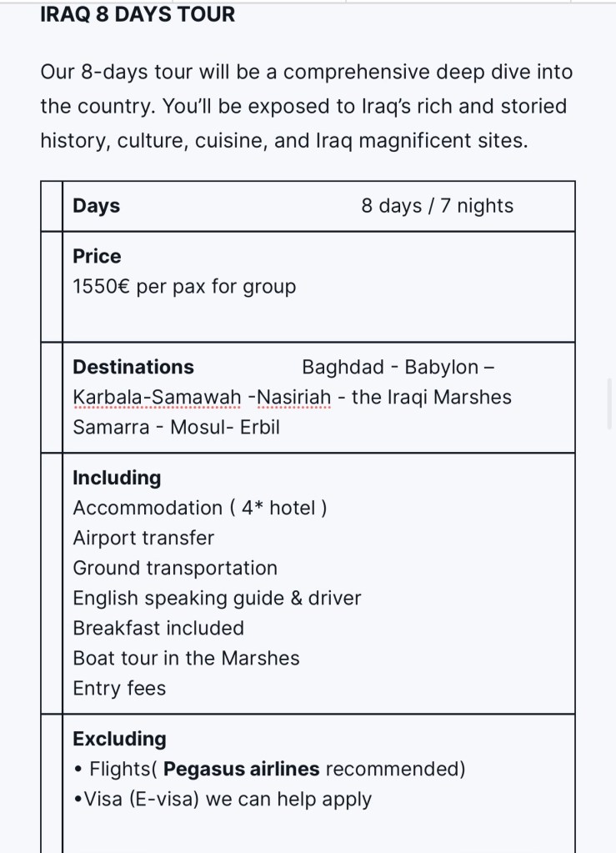This screenshot has width=616, height=853.
Task: Click the "IRAQ 8 DAYS TOUR" heading
Action: (138, 14)
